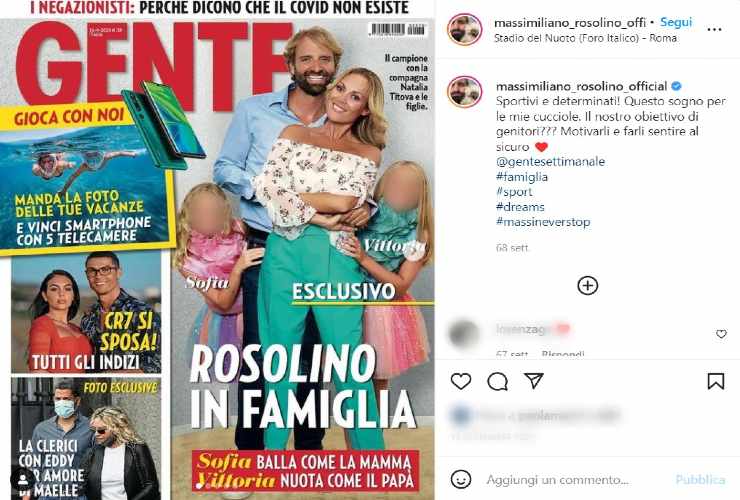Click verified badge next to username

(x=676, y=86)
